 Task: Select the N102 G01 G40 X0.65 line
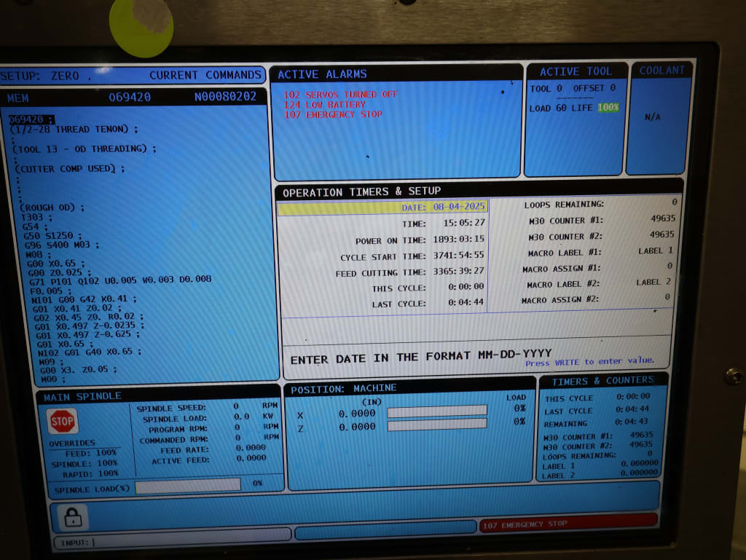click(90, 352)
